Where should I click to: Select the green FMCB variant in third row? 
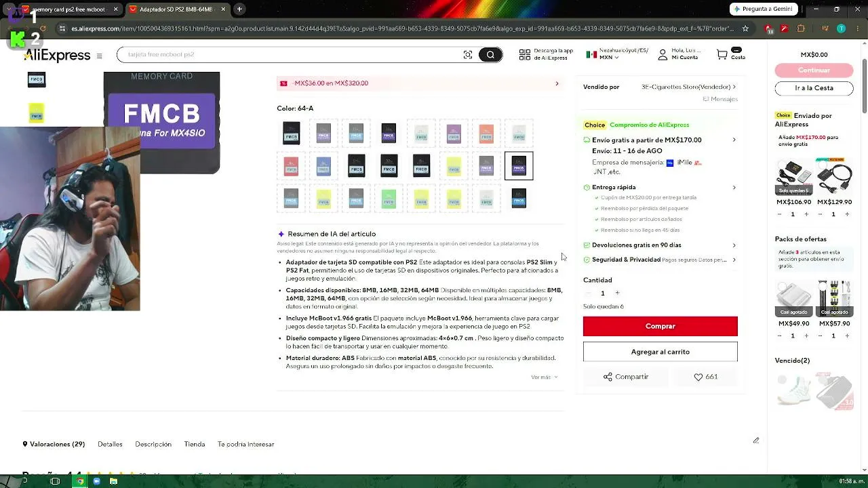tap(389, 198)
